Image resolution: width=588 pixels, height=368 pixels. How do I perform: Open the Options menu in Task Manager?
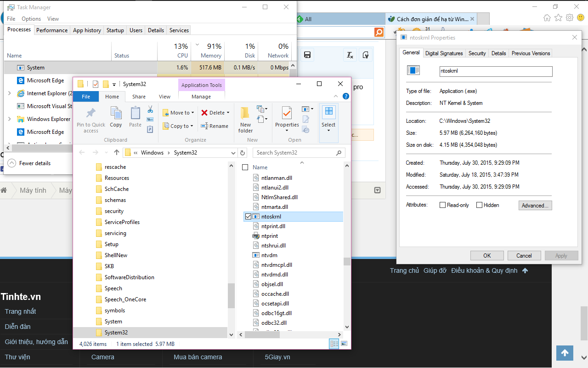[31, 19]
